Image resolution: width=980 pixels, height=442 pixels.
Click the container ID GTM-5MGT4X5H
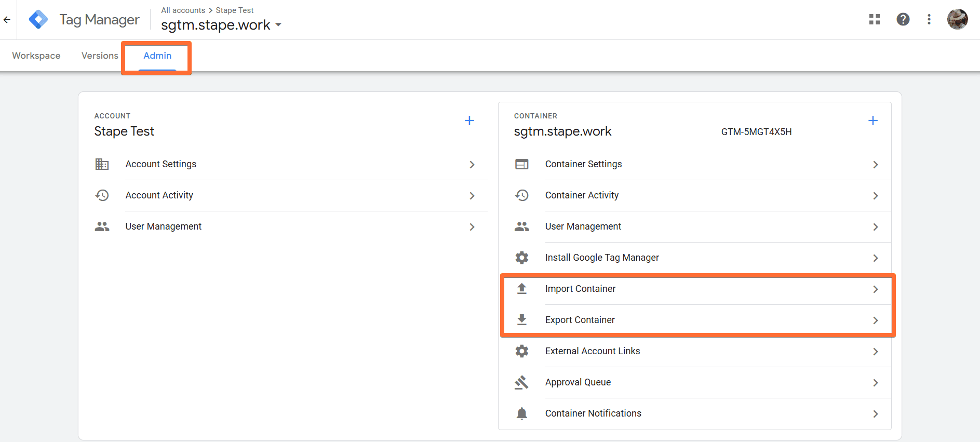pos(757,132)
